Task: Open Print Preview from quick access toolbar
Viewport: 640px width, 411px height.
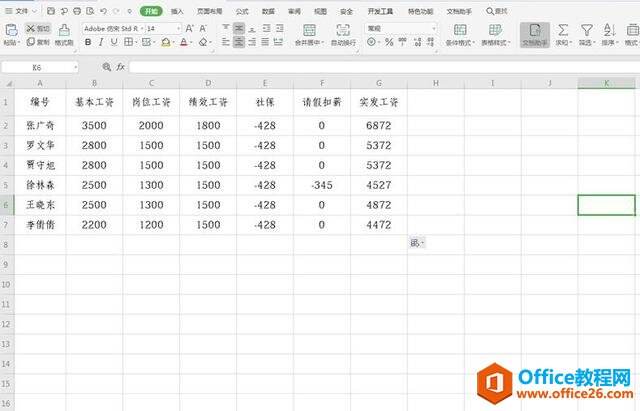Action: (x=90, y=11)
